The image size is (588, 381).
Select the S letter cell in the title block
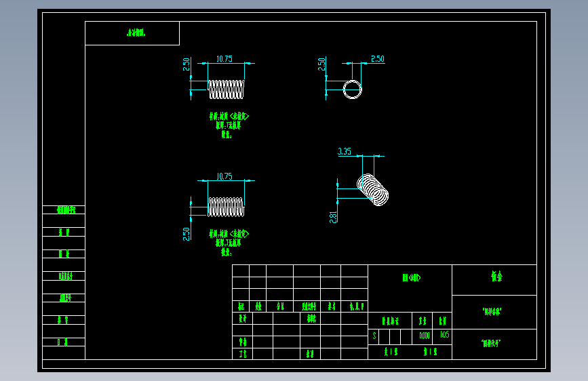click(x=374, y=336)
